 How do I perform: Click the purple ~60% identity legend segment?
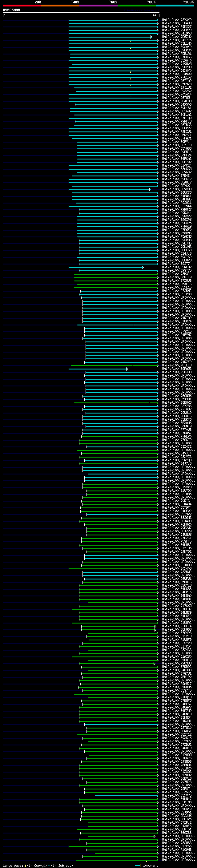pyautogui.click(x=99, y=6)
